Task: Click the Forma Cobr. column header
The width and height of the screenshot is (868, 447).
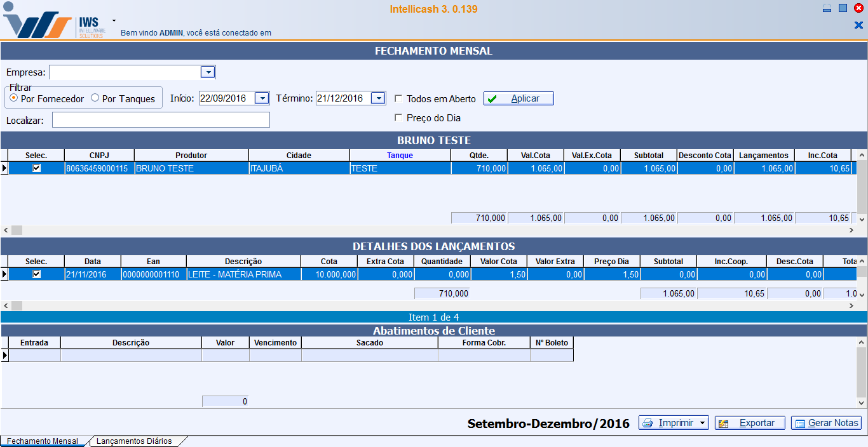Action: (484, 343)
